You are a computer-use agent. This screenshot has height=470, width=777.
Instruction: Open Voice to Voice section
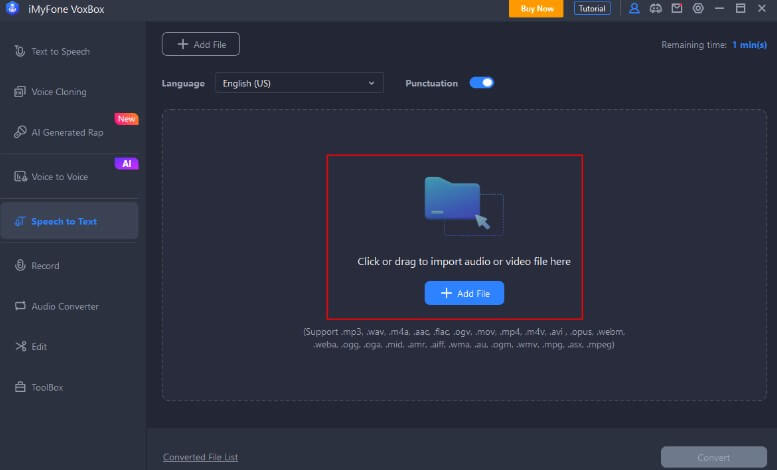pos(69,176)
